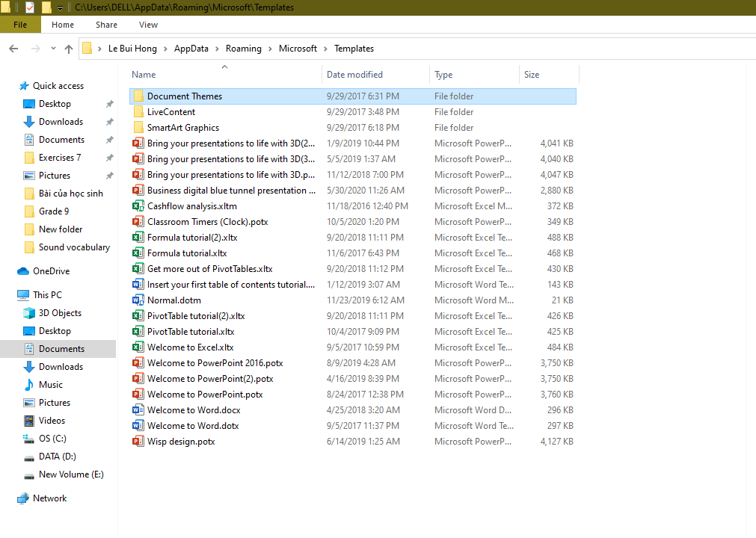
Task: Open Sound vocabulary folder in Quick access
Action: click(x=74, y=247)
